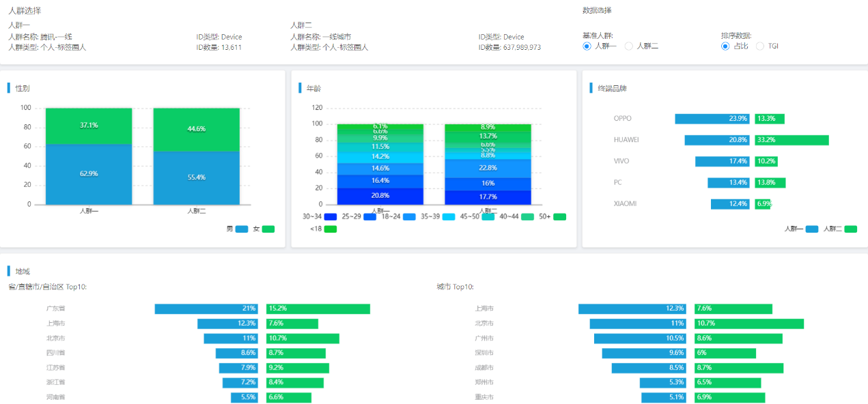Click 广东省 21% blue bar
The image size is (868, 404).
click(206, 308)
